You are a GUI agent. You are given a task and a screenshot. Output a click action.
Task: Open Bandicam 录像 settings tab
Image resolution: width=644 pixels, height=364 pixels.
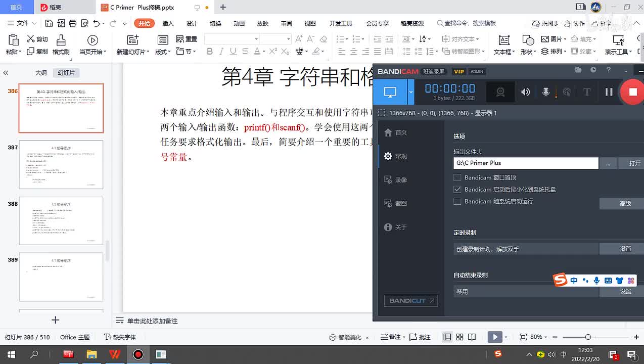[x=396, y=179]
